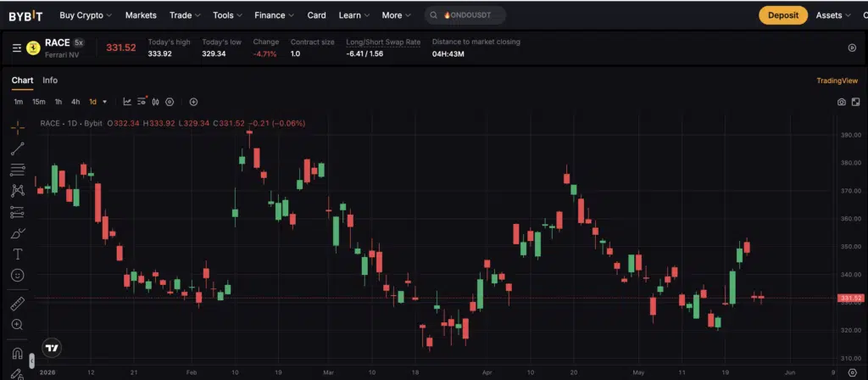The width and height of the screenshot is (868, 380).
Task: Open the Indicators chart icon
Action: pyautogui.click(x=127, y=102)
